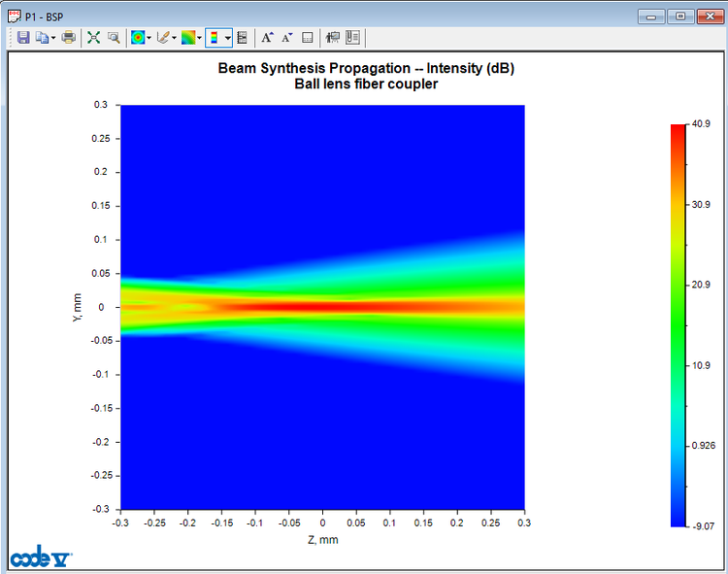Open the Copy options dropdown arrow
This screenshot has width=728, height=574.
point(53,38)
